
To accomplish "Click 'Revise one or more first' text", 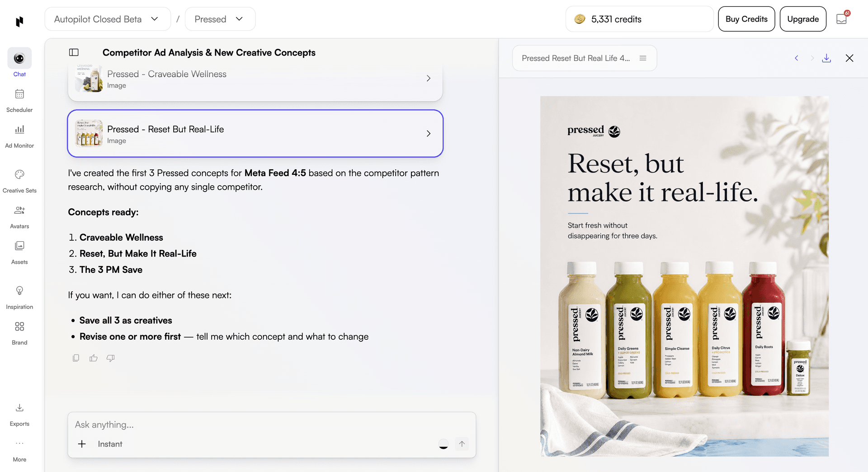I will tap(130, 336).
